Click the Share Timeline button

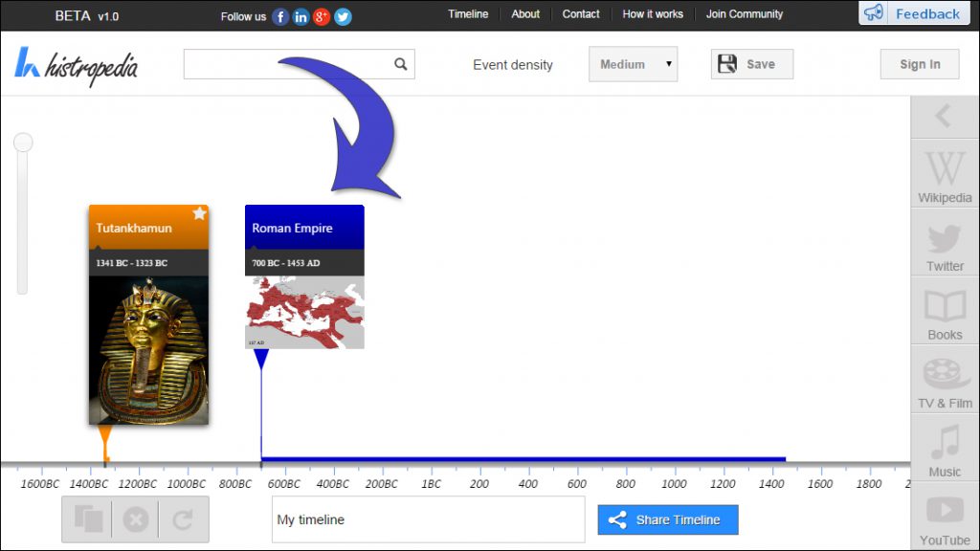(667, 519)
